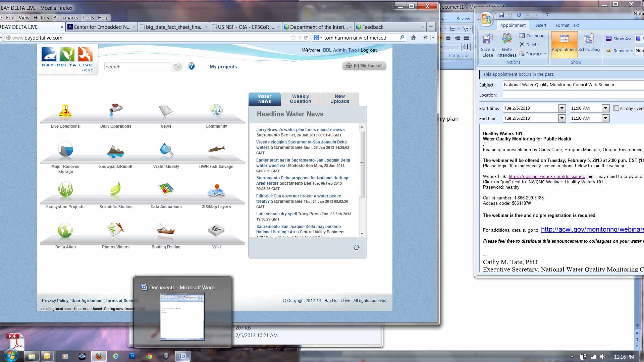Open the Delta Atlas globe icon
The width and height of the screenshot is (644, 362).
click(x=65, y=230)
